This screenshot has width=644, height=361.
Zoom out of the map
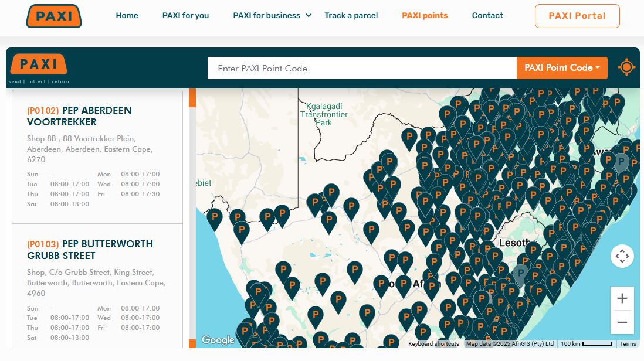(622, 322)
